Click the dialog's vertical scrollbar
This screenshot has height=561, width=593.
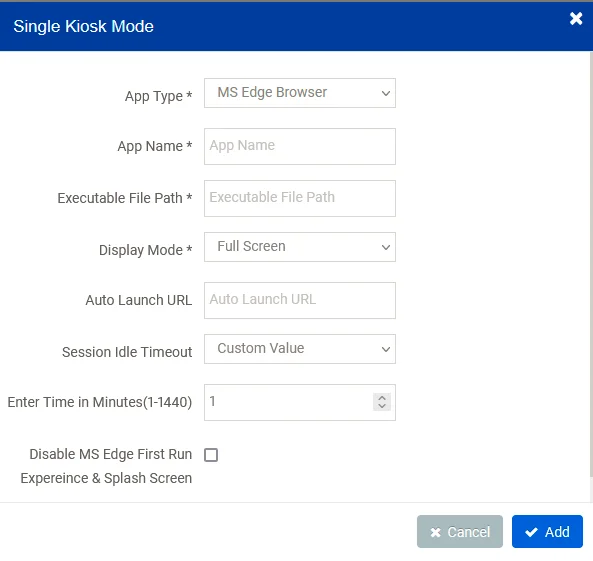coord(591,265)
